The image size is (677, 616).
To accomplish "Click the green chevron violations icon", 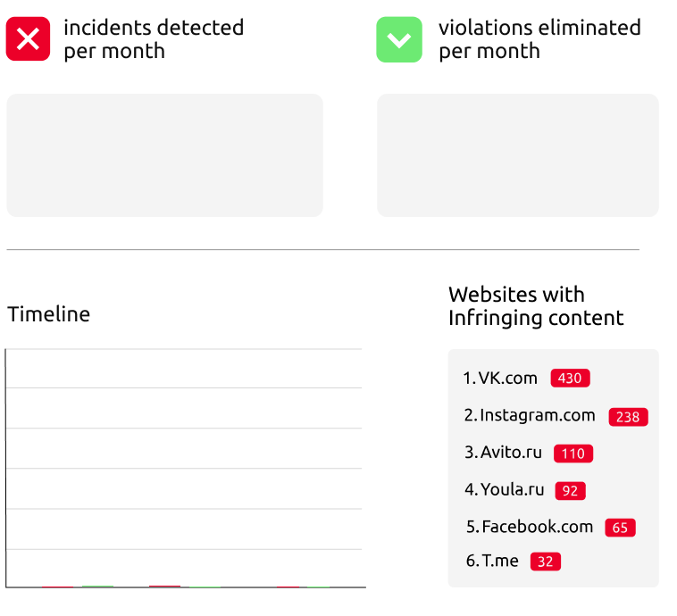I will pyautogui.click(x=398, y=39).
